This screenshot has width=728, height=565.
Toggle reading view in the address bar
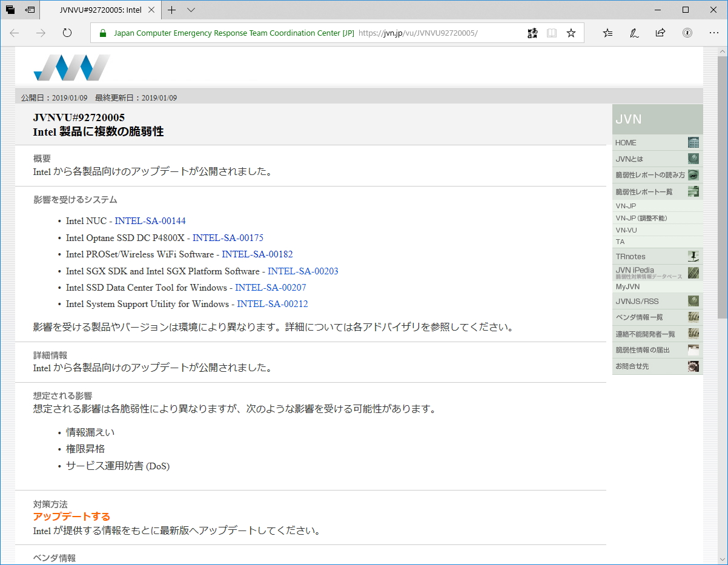(x=552, y=33)
